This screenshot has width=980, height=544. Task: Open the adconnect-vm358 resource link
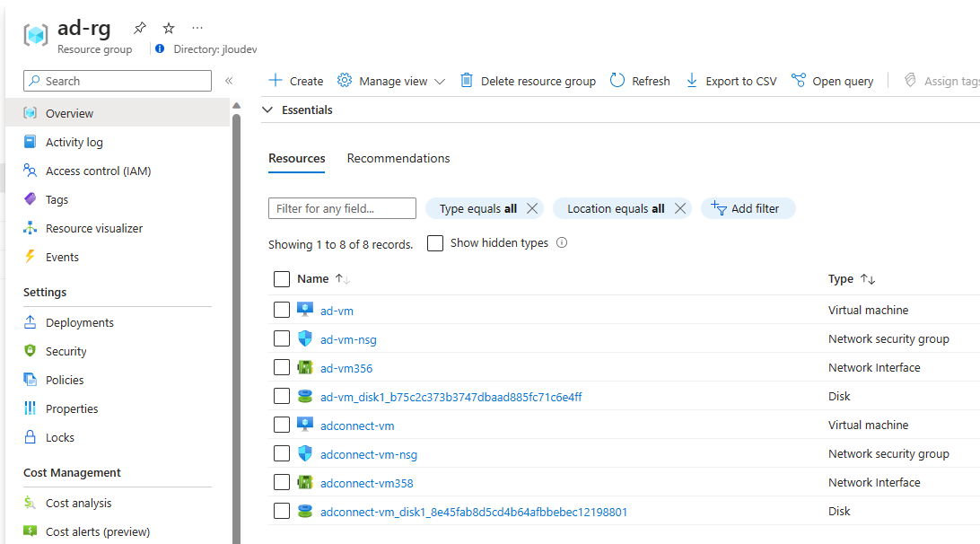click(366, 483)
